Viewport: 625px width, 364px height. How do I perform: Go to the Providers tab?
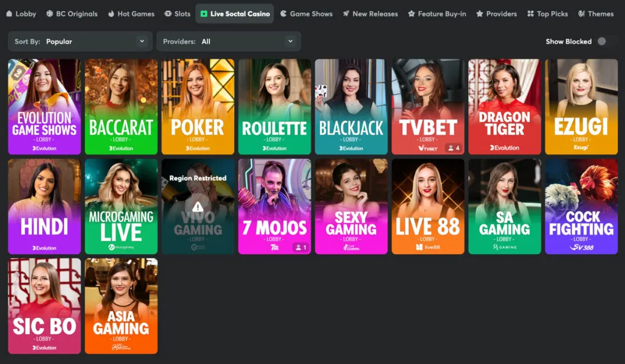tap(497, 13)
